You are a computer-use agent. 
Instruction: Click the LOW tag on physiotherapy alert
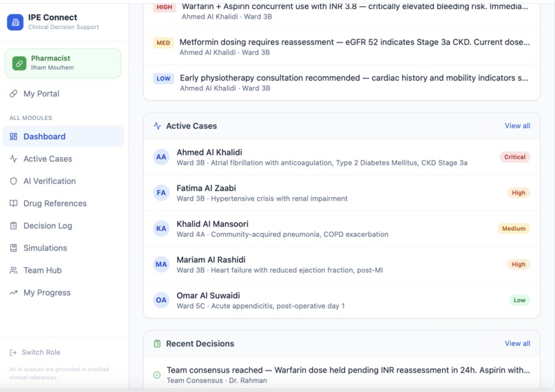coord(163,79)
